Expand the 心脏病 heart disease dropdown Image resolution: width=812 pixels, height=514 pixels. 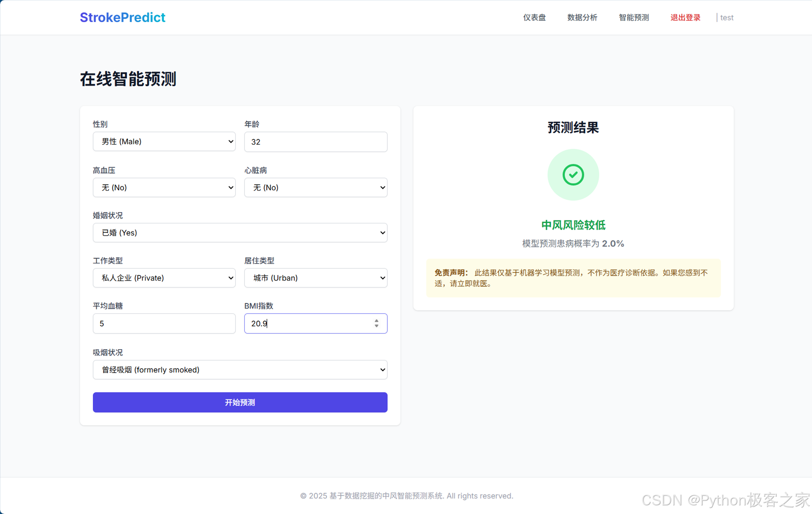point(315,187)
